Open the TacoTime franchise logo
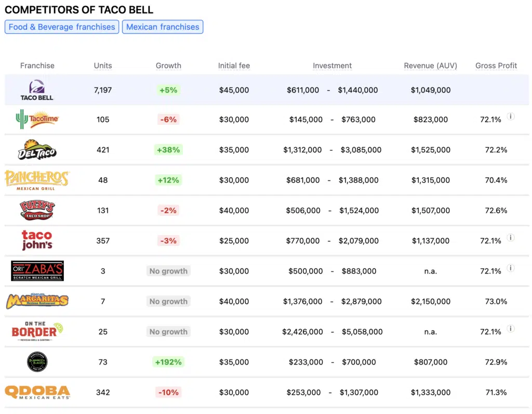The width and height of the screenshot is (532, 414). 37,120
